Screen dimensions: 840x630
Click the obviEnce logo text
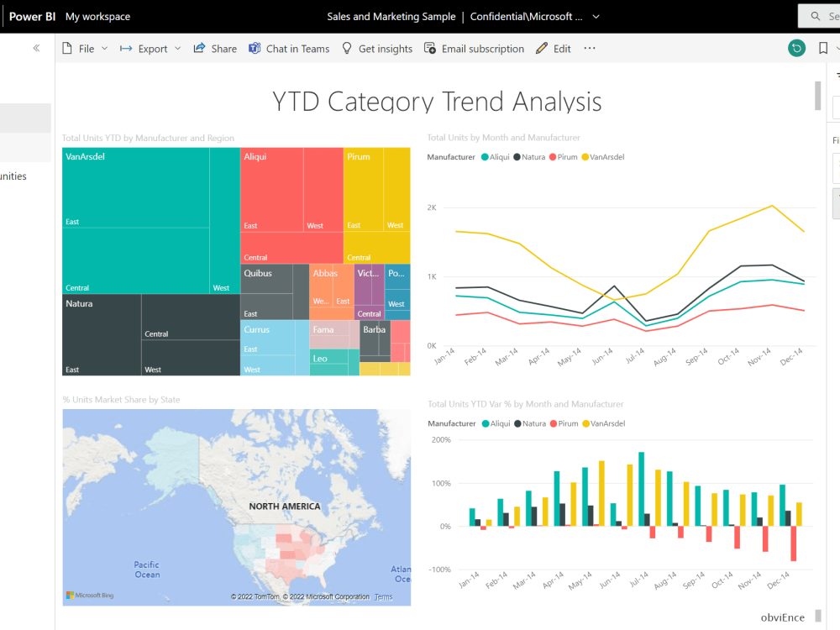pyautogui.click(x=782, y=617)
